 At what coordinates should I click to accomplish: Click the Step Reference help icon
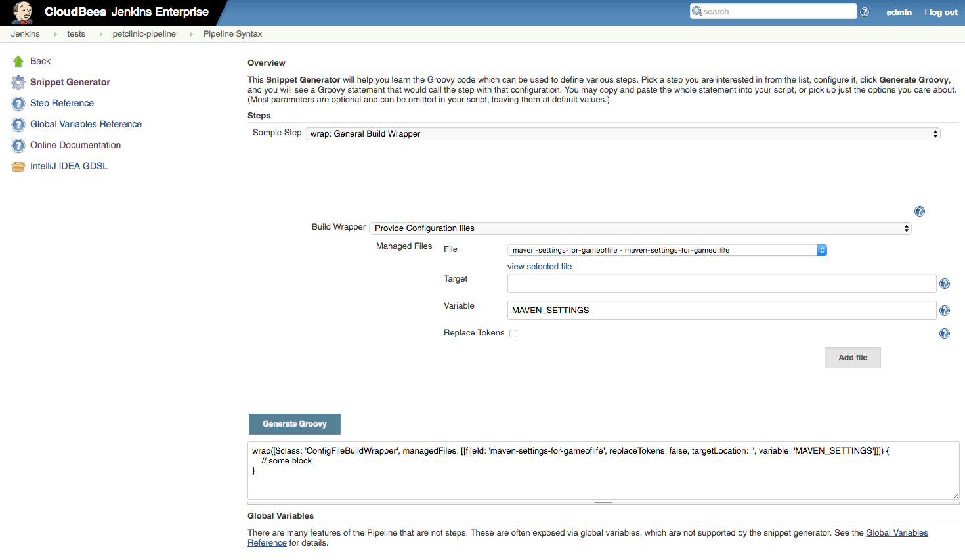pos(18,103)
